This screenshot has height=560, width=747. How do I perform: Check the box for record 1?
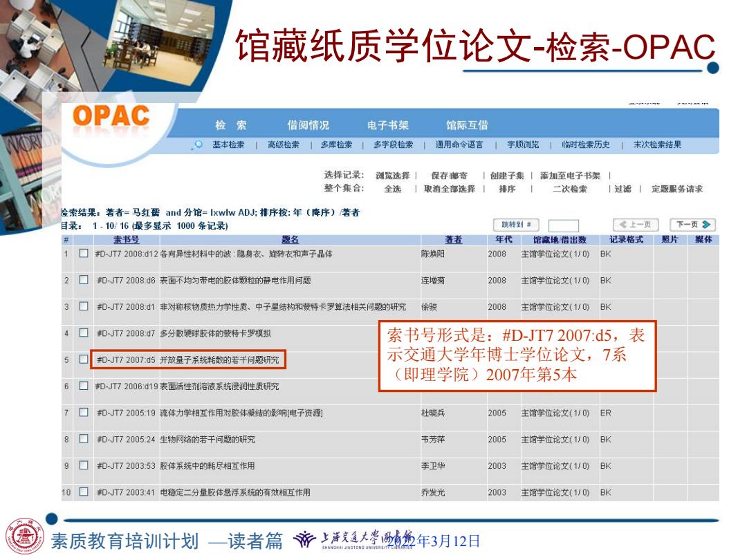[x=84, y=253]
